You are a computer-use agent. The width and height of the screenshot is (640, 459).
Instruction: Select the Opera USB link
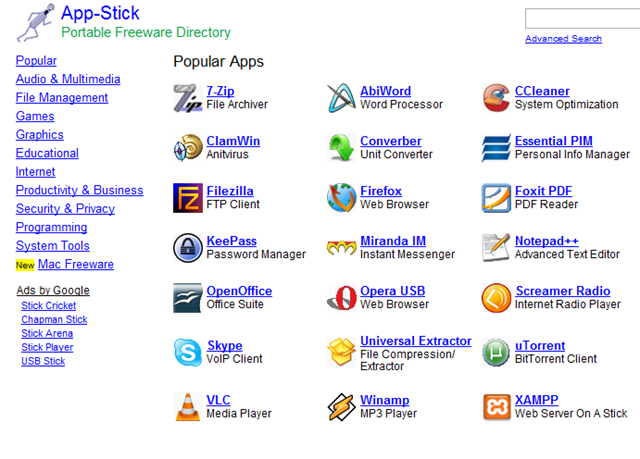coord(392,291)
